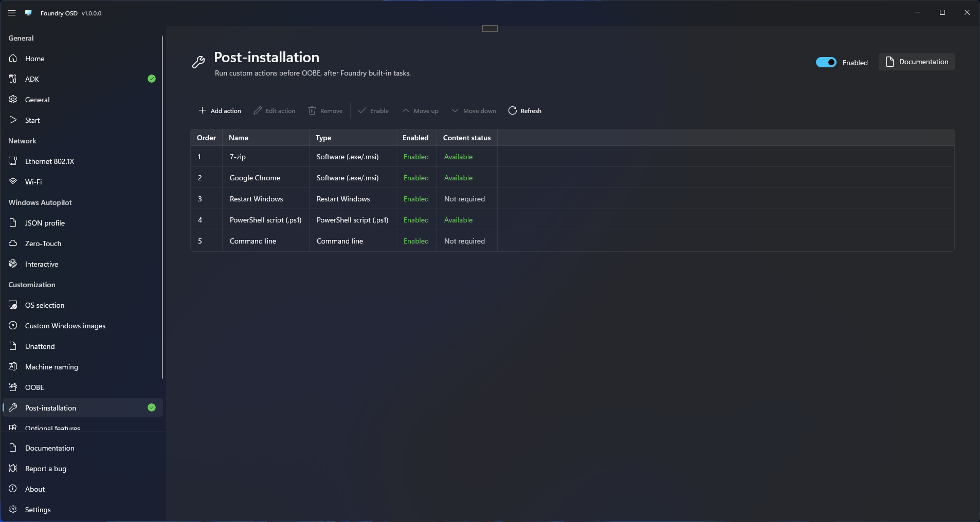Open Report a bug
The height and width of the screenshot is (522, 980).
(82, 469)
